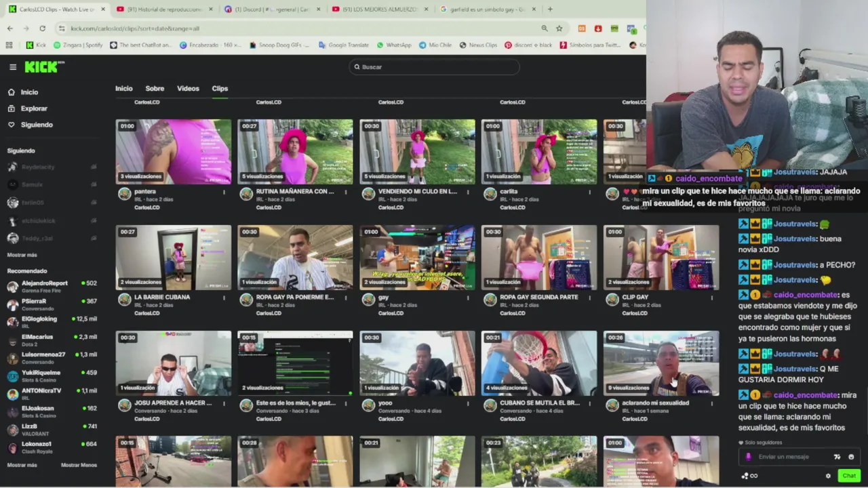Switch to the Sobre channel tab

tap(155, 89)
